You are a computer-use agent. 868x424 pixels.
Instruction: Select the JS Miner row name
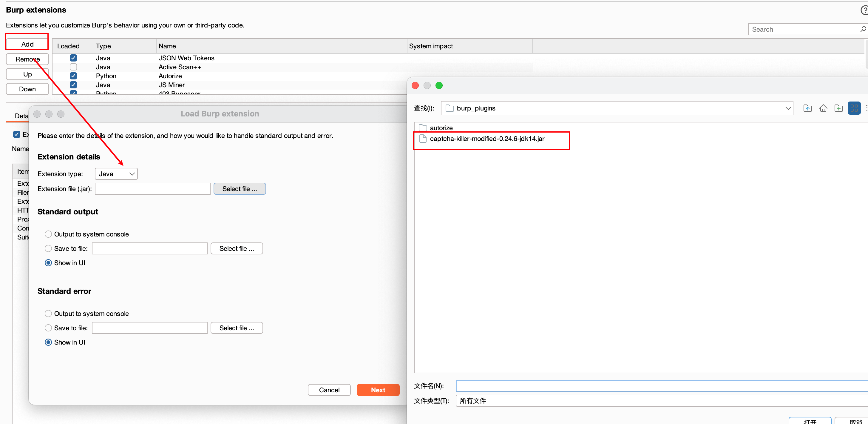(x=172, y=85)
